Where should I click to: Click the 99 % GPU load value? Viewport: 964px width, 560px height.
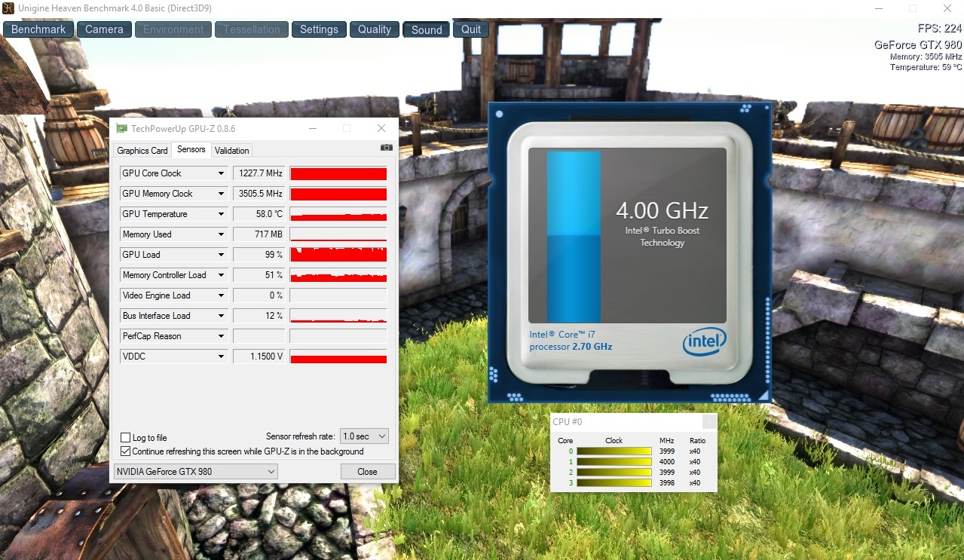pos(259,255)
